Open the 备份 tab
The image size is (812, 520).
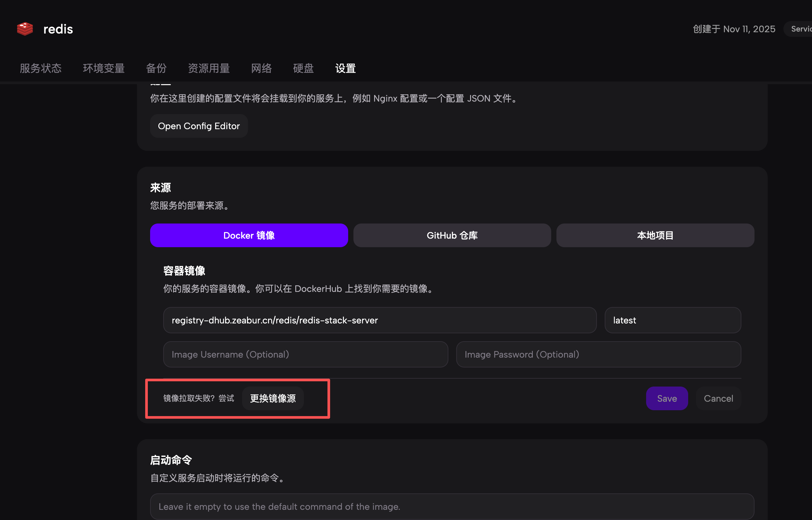(x=156, y=69)
